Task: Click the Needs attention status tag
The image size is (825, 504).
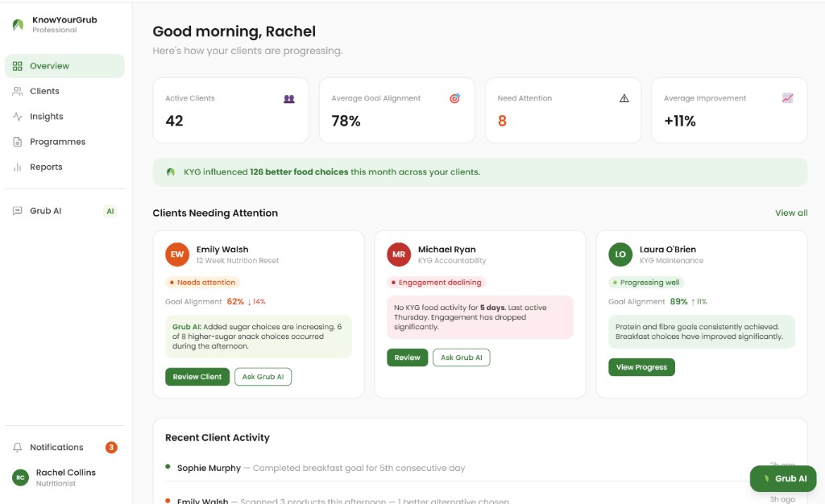Action: point(202,283)
